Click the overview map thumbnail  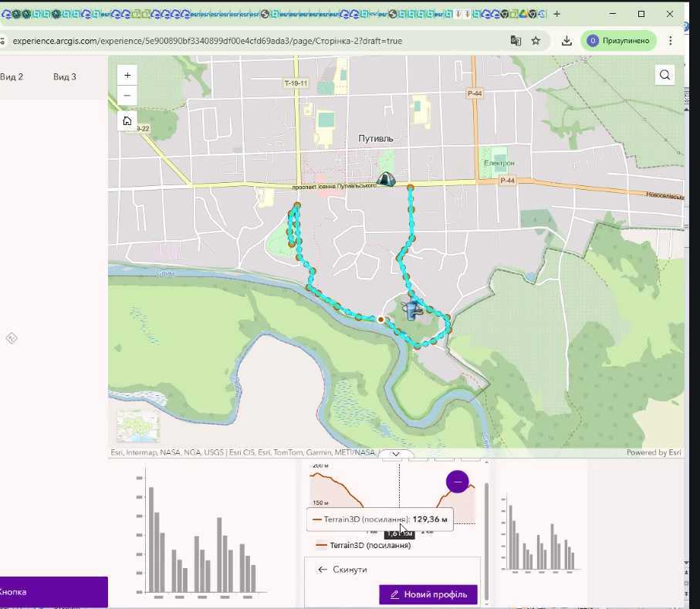138,426
